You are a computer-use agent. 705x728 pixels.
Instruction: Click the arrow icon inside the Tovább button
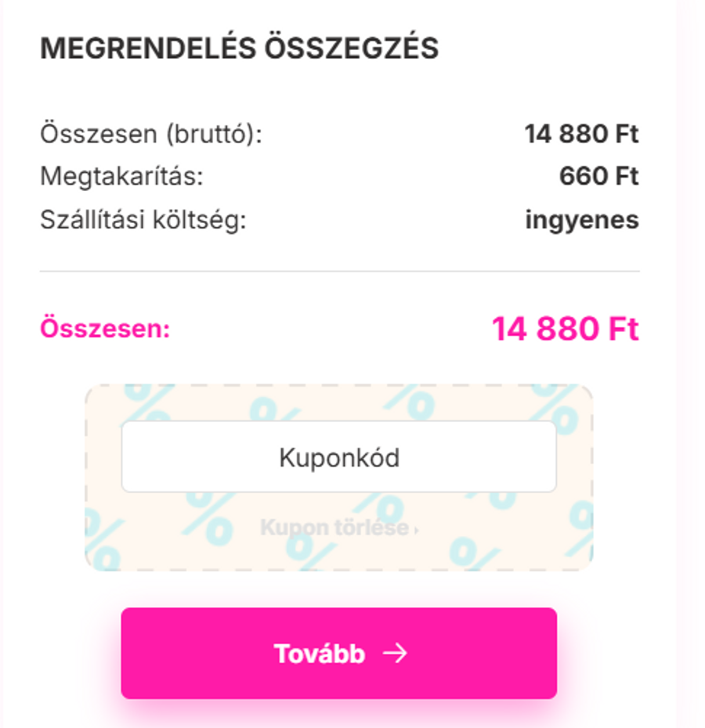[x=395, y=654]
